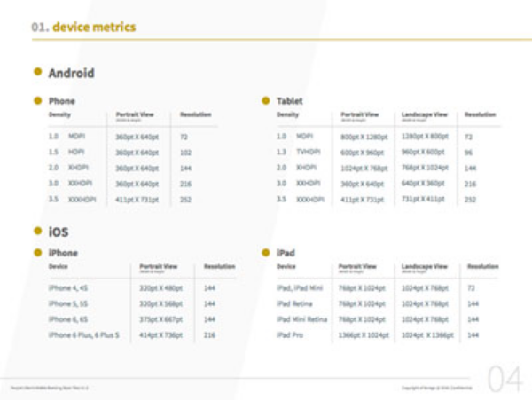The height and width of the screenshot is (401, 532).
Task: Click the yellow bullet beside Android heading
Action: (37, 72)
